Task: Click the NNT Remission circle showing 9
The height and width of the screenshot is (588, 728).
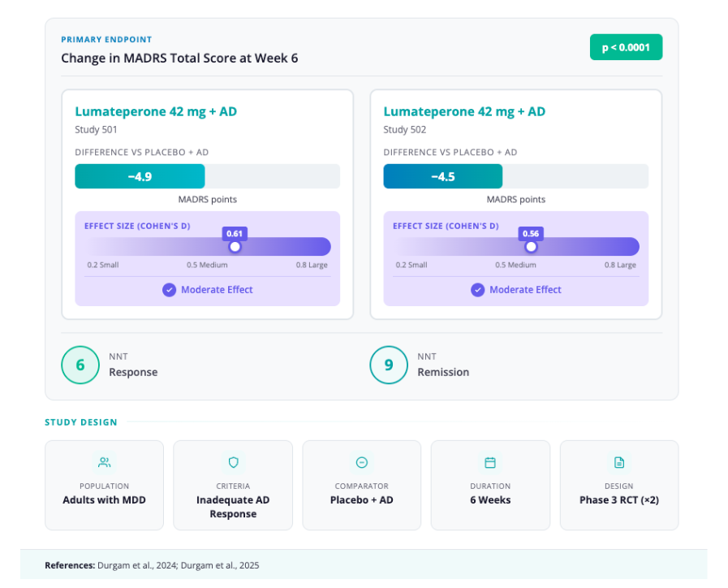Action: [389, 365]
